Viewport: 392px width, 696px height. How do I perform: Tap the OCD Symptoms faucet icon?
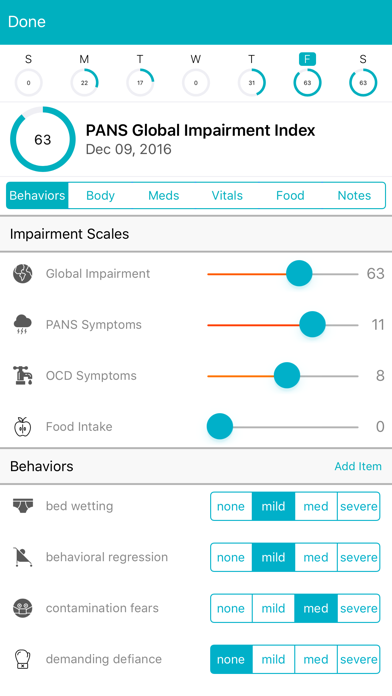point(22,376)
